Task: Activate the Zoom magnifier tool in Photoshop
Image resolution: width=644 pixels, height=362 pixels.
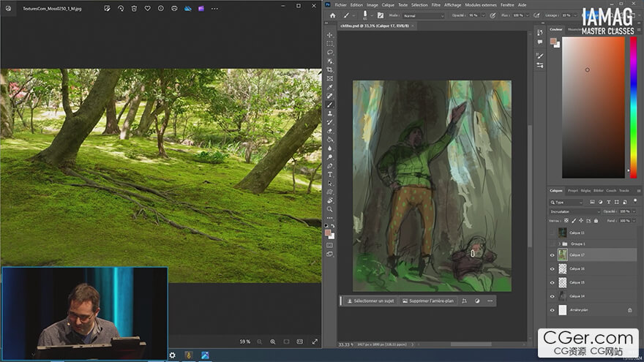Action: pos(330,209)
